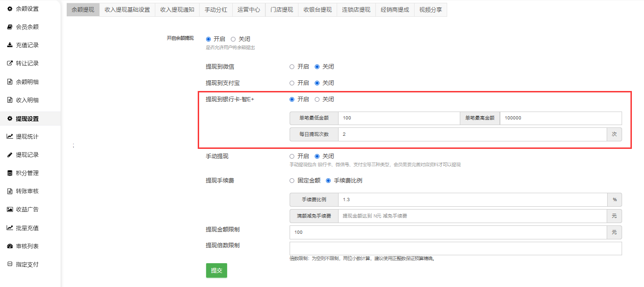The image size is (644, 287).
Task: Click the external-link icon beside 转让记录
Action: (x=10, y=63)
